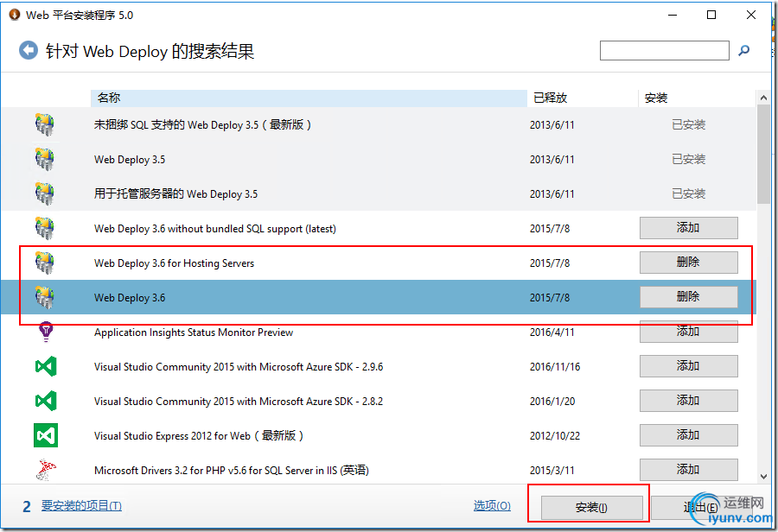This screenshot has height=532, width=778.
Task: Click the list scrollbar up arrow
Action: (x=763, y=98)
